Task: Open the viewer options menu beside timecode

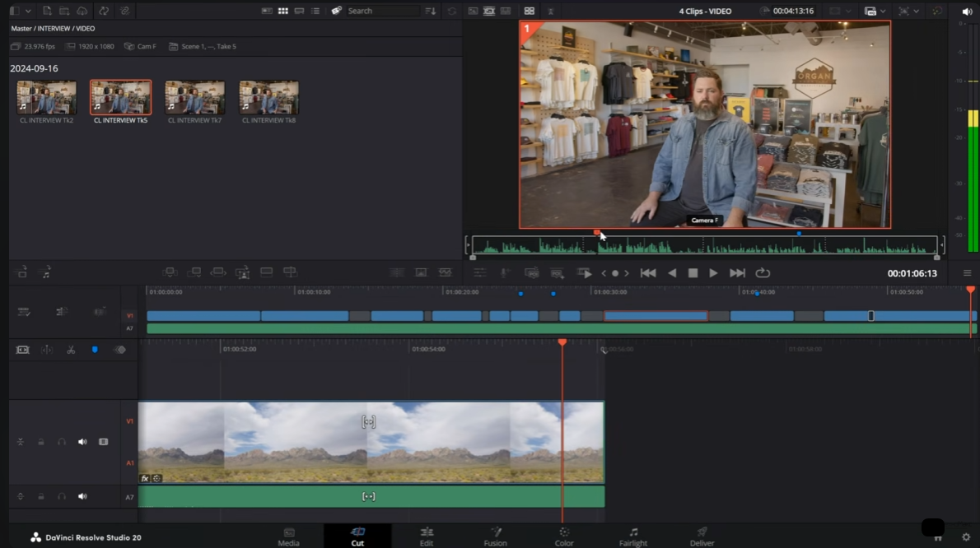Action: (x=967, y=272)
